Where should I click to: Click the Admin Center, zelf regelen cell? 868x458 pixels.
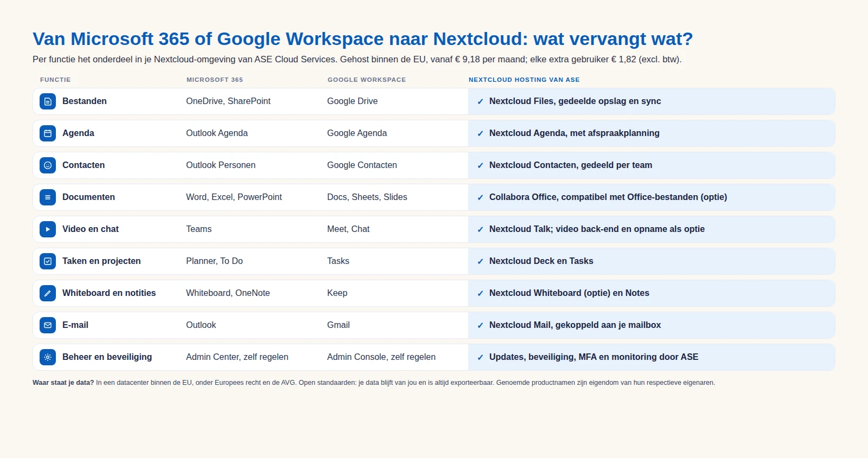pyautogui.click(x=237, y=357)
